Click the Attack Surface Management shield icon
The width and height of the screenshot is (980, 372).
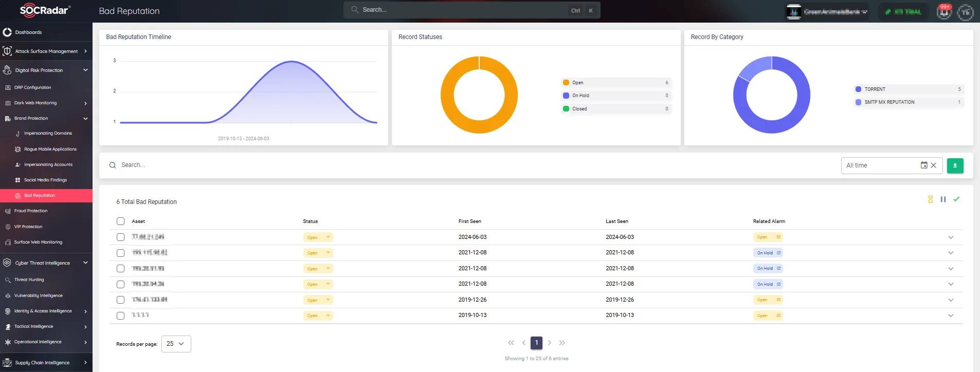7,51
